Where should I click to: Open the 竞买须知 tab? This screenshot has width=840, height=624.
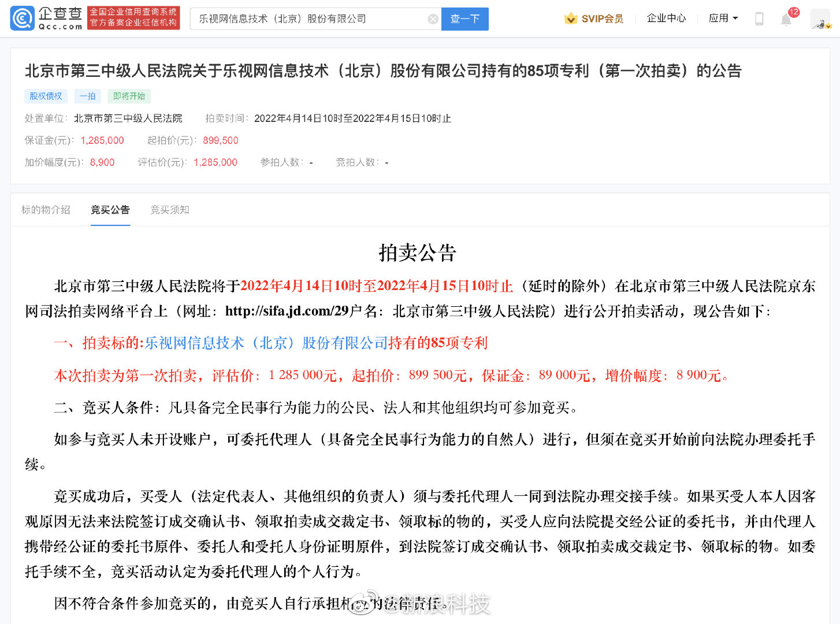(170, 210)
